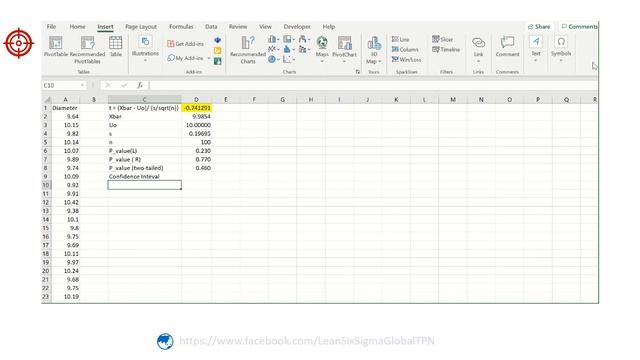640x360 pixels.
Task: Insert a PivotTable
Action: point(56,46)
